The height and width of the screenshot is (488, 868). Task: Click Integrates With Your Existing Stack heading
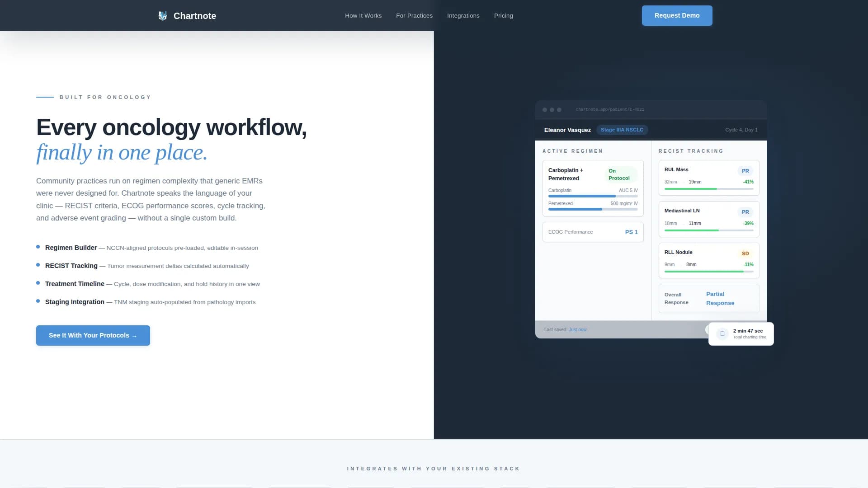(434, 469)
